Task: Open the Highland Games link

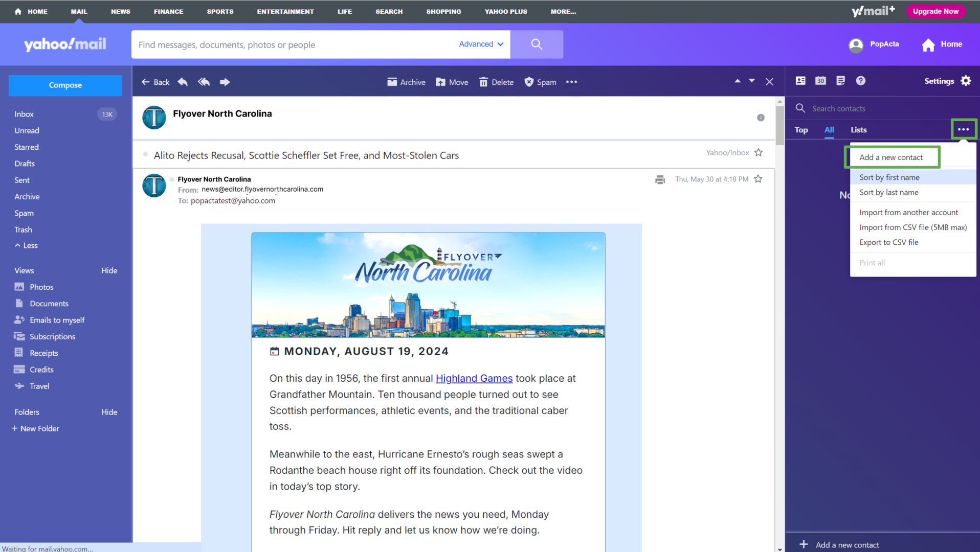Action: [x=474, y=378]
